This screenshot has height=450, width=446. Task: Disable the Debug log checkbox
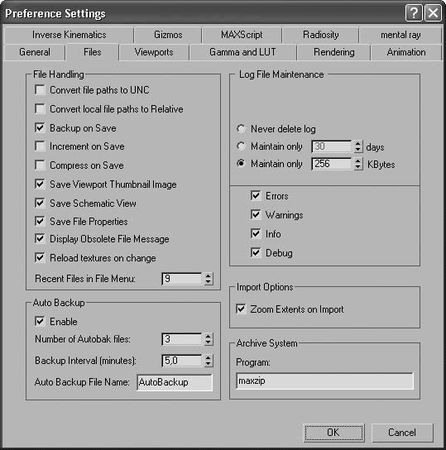click(255, 253)
